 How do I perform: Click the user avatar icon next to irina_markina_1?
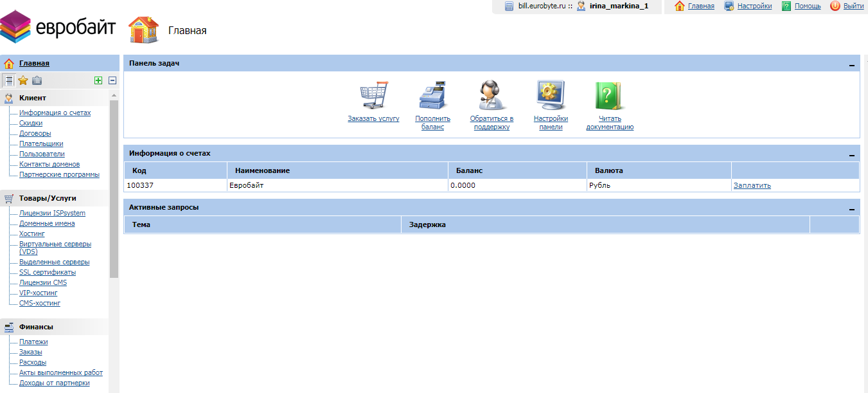(x=581, y=6)
